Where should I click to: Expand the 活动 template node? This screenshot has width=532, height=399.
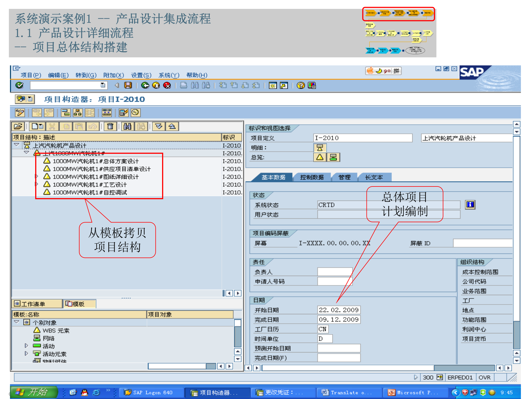coord(26,346)
